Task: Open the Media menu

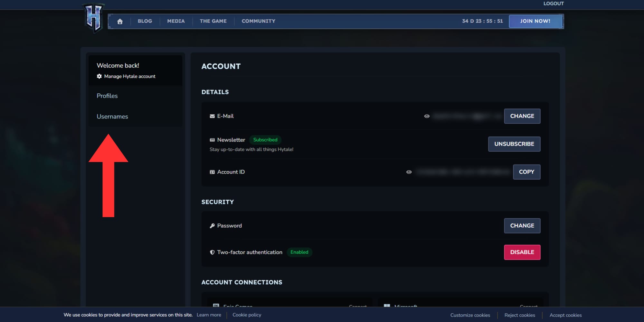Action: (176, 21)
